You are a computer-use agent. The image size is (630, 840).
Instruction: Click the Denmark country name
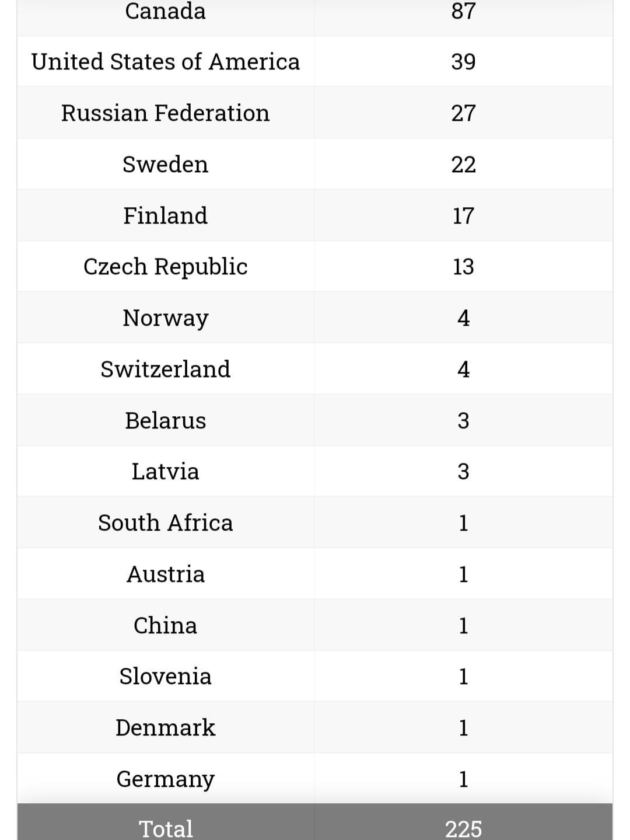click(x=165, y=728)
